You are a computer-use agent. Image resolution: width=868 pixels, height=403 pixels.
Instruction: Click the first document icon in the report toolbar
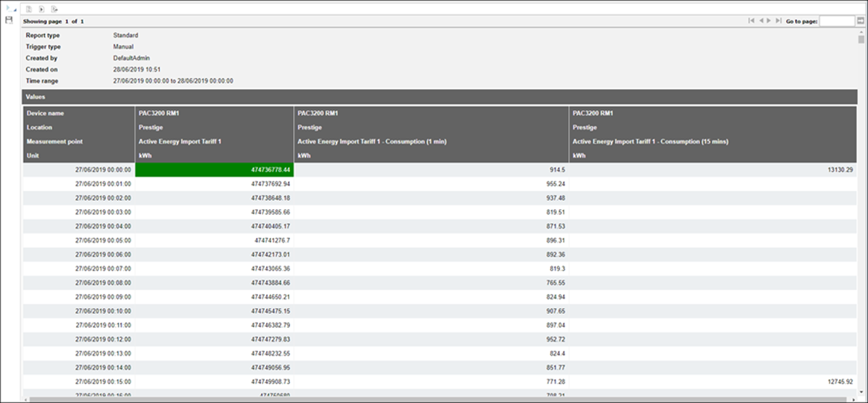29,9
